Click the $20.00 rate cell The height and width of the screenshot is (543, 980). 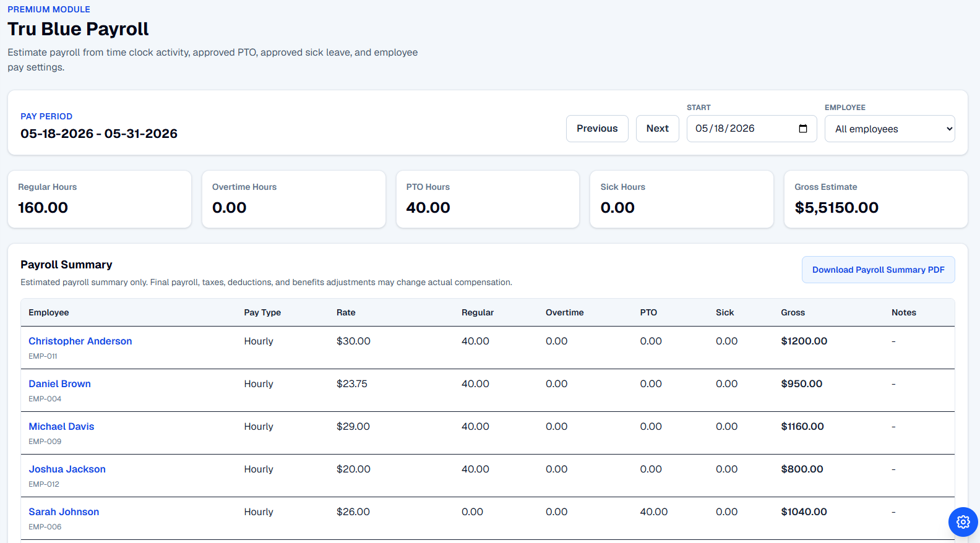pos(353,469)
